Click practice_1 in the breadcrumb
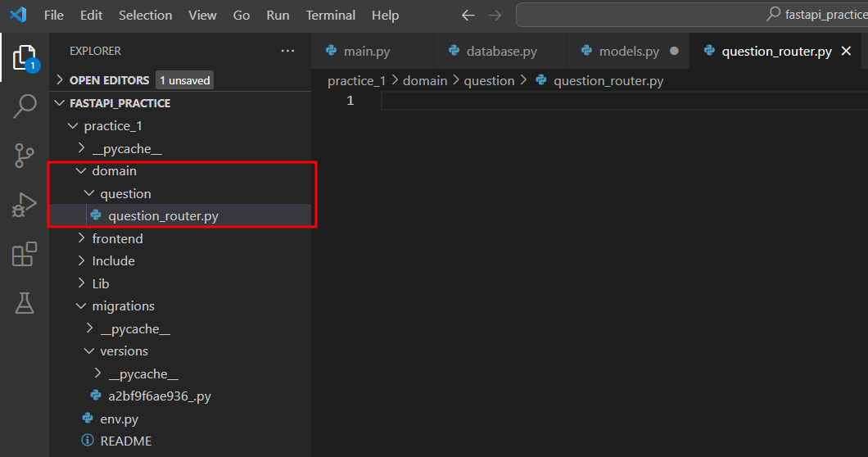This screenshot has width=868, height=457. pyautogui.click(x=356, y=81)
